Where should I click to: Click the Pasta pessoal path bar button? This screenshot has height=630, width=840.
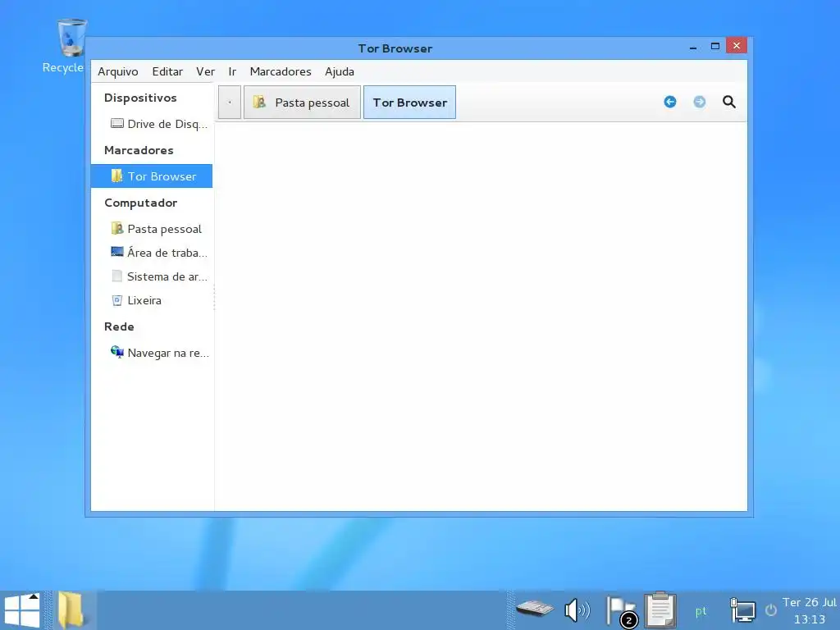[302, 103]
